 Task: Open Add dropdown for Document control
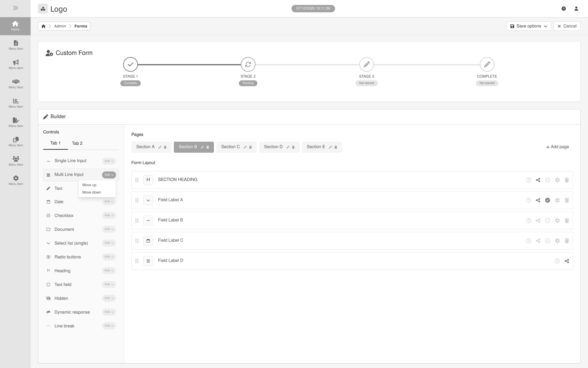[x=109, y=229]
